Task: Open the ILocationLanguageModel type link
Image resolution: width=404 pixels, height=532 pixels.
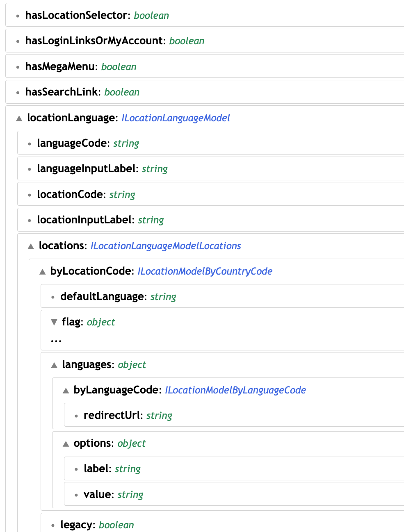Action: click(x=176, y=118)
